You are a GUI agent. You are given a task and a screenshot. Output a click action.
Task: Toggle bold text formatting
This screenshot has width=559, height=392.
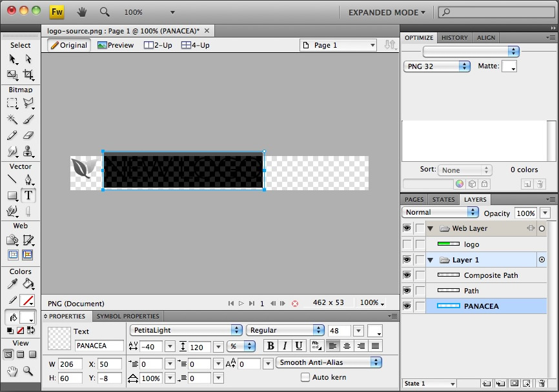pos(270,346)
